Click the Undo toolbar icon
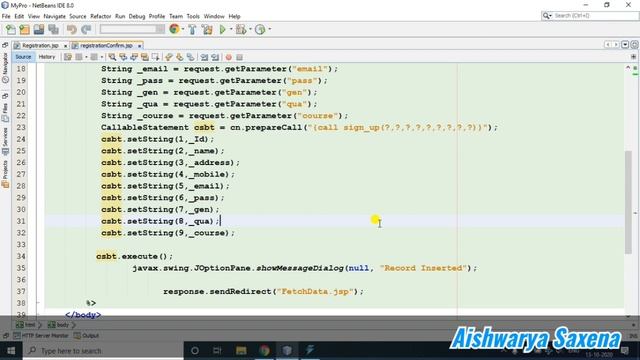This screenshot has width=640, height=360. (x=72, y=29)
